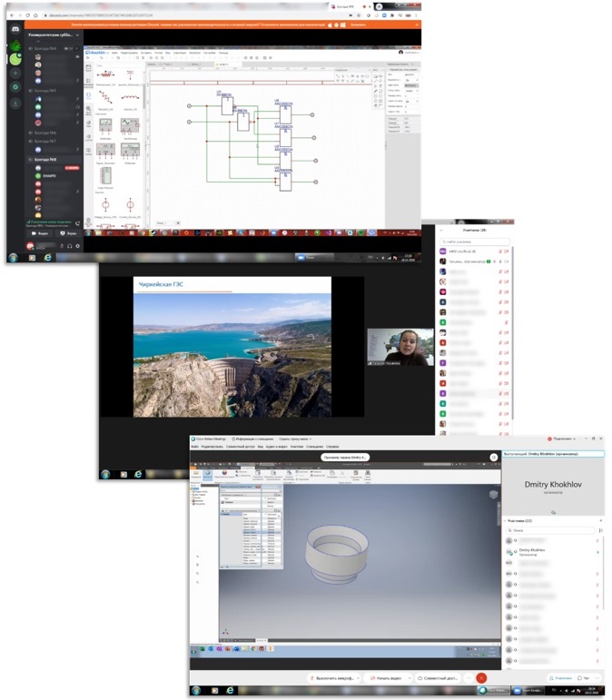Select the Dmitry Khokhlov row in the Webex participants list
The image size is (612, 700).
coord(553,552)
